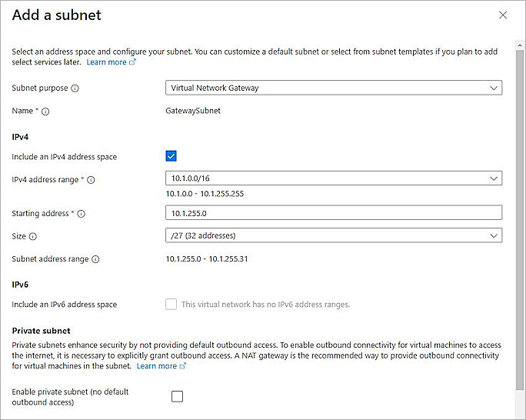Click the external link icon in Private subnet section

(182, 367)
